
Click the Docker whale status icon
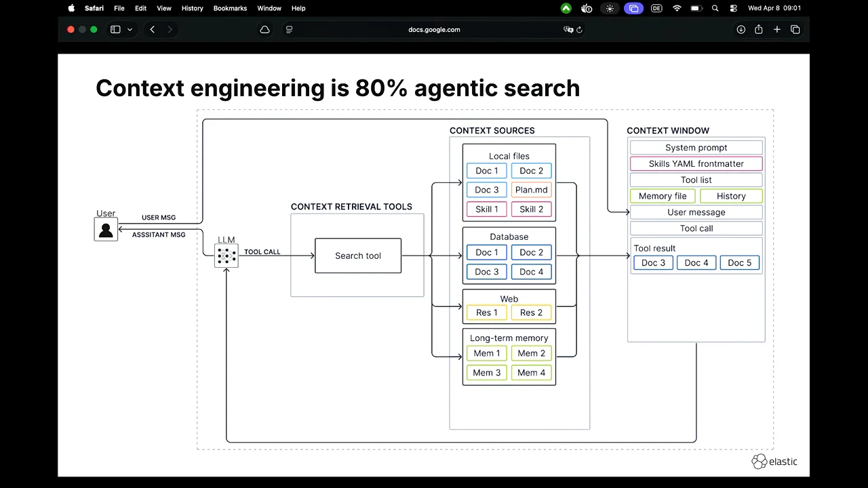pos(587,8)
